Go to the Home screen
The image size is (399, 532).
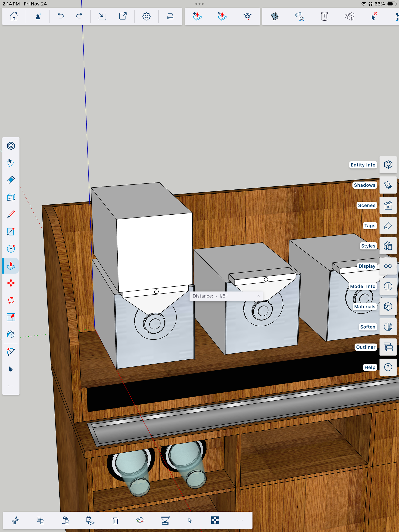(14, 16)
